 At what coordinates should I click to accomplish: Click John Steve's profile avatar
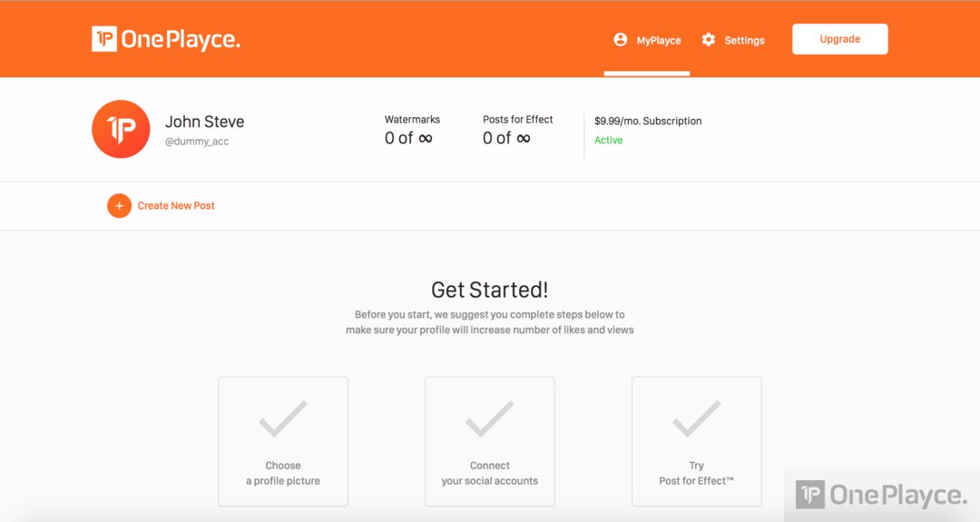click(x=121, y=129)
